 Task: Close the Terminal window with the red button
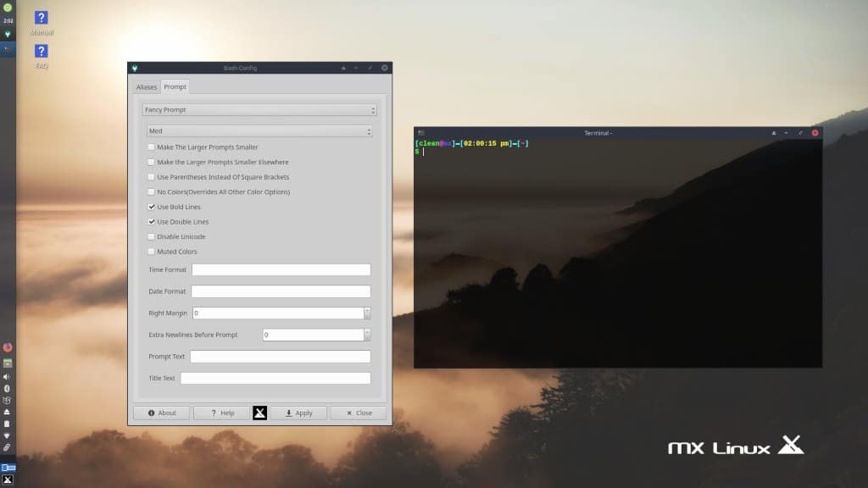coord(815,133)
